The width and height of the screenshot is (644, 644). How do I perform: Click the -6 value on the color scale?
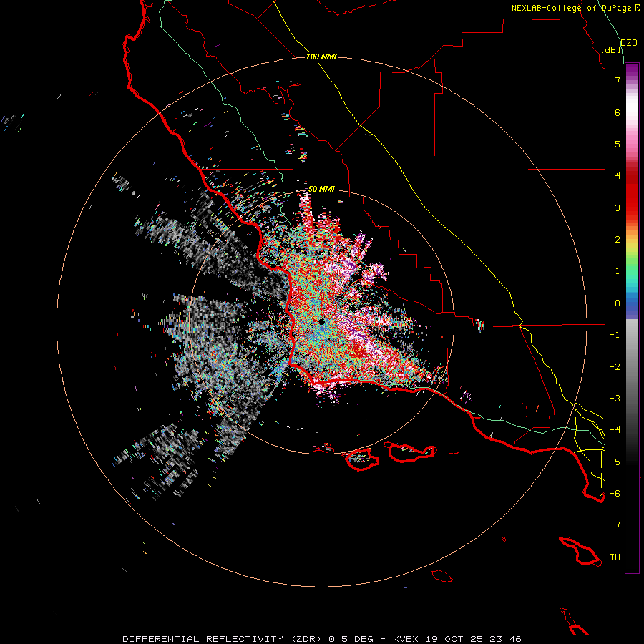click(615, 494)
